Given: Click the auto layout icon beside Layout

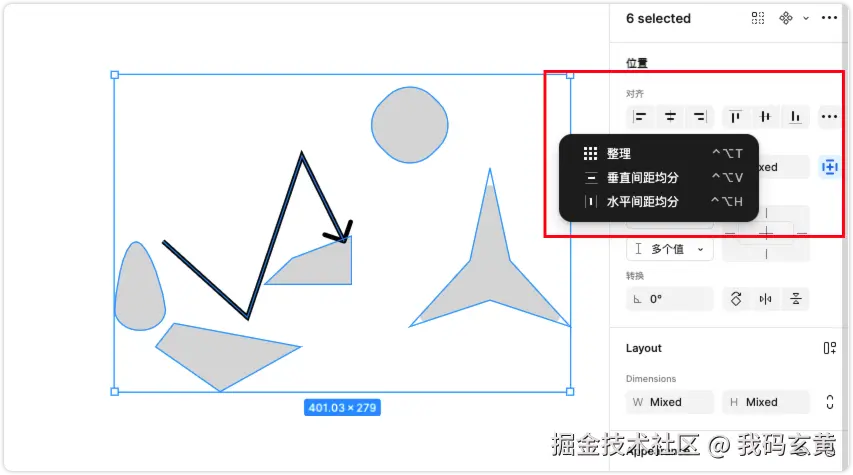Looking at the screenshot, I should click(830, 348).
